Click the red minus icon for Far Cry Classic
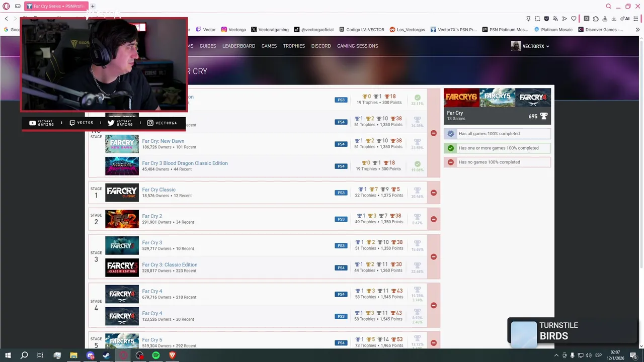The height and width of the screenshot is (362, 644). click(x=434, y=193)
